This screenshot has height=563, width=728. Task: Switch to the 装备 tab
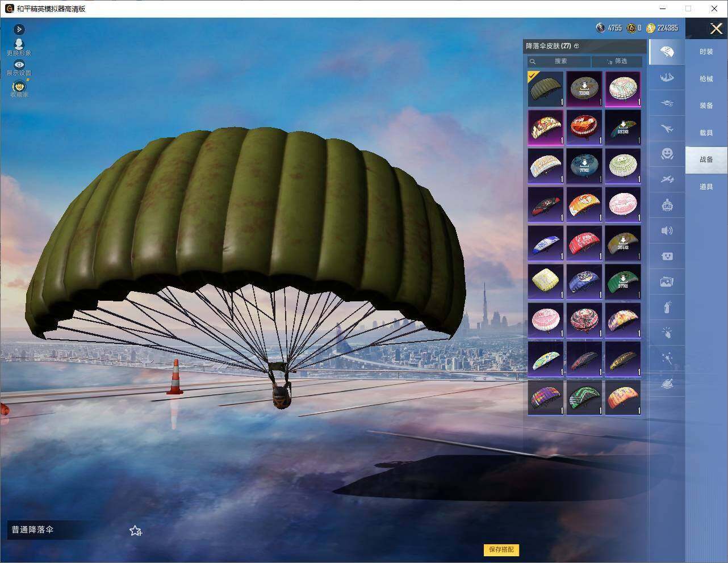pos(706,106)
